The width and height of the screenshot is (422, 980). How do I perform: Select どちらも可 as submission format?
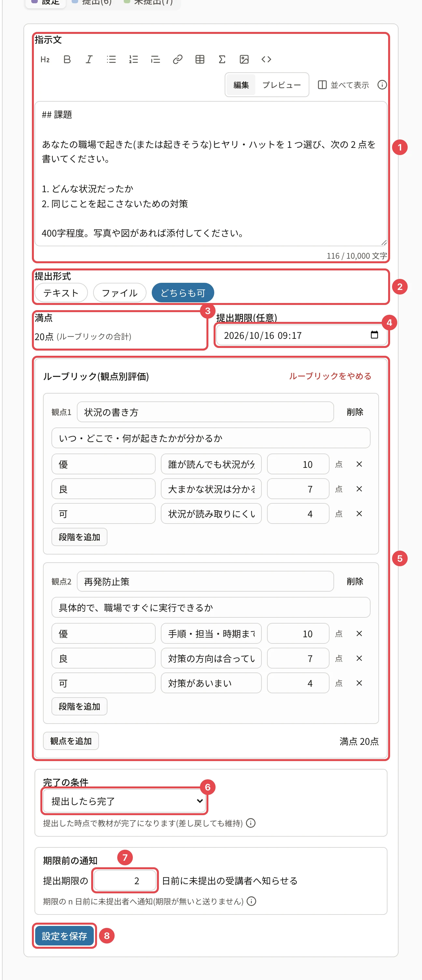coord(183,293)
